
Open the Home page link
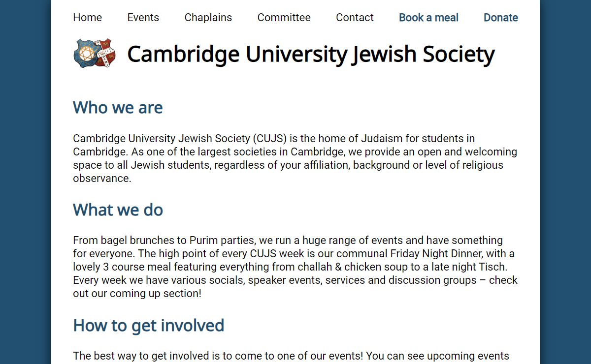coord(87,18)
